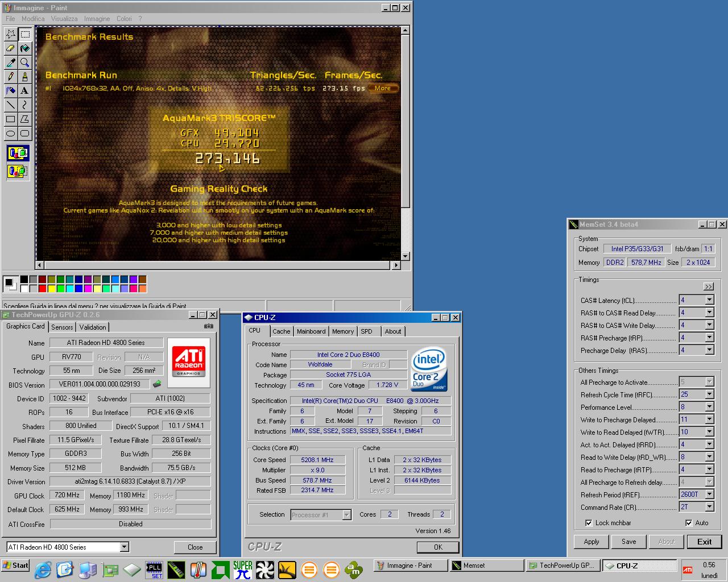This screenshot has height=582, width=728.
Task: Toggle the Auto checkbox in MemSet
Action: pyautogui.click(x=689, y=523)
